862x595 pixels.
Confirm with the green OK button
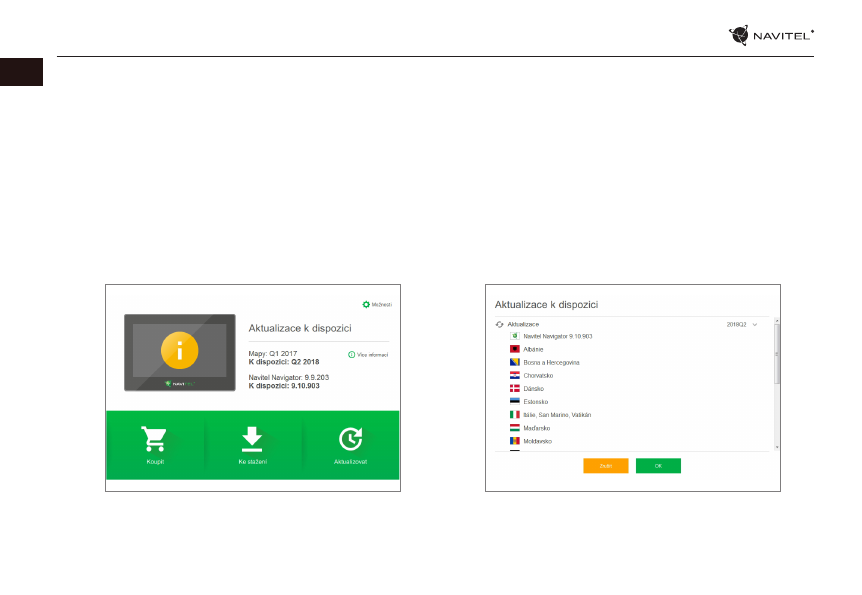click(658, 466)
